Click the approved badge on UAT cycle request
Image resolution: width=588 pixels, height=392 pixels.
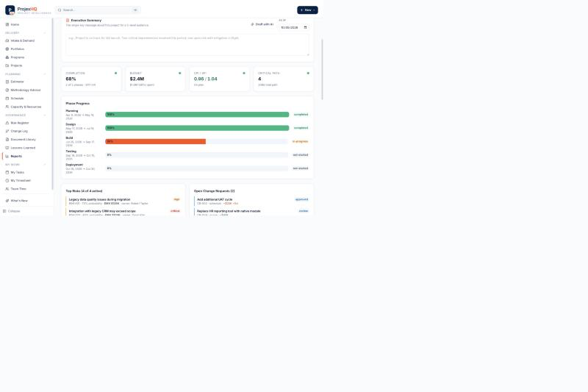pos(301,199)
